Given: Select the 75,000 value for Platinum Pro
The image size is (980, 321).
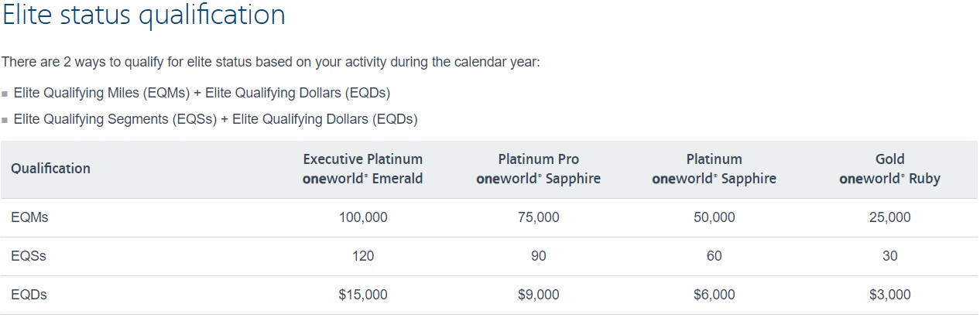Looking at the screenshot, I should pyautogui.click(x=538, y=217).
